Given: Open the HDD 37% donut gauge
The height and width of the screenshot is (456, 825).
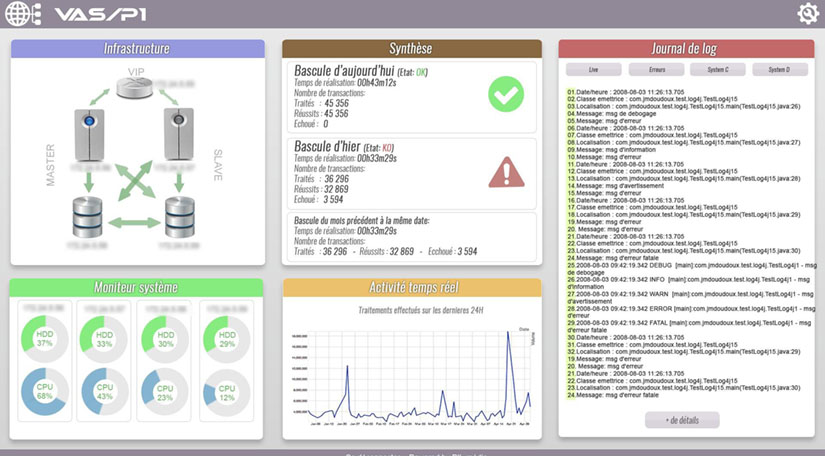Looking at the screenshot, I should pos(45,339).
